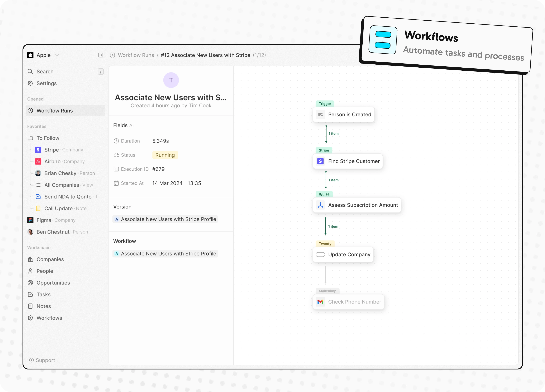Click the Send NDA to Qonto task checkbox icon
Screen dimensions: 545x392
pos(38,197)
